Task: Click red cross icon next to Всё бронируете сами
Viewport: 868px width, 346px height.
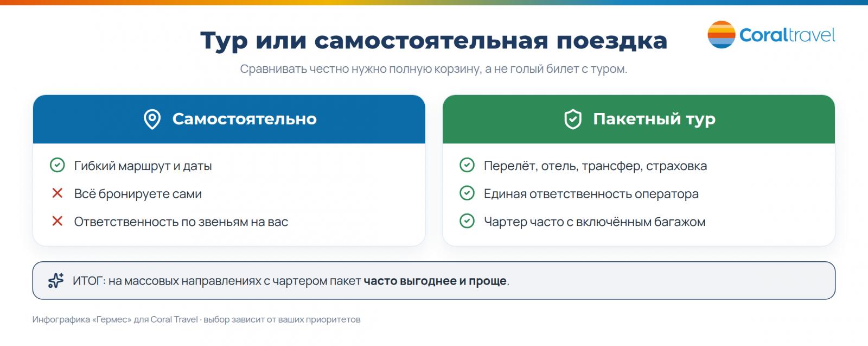Action: point(58,193)
